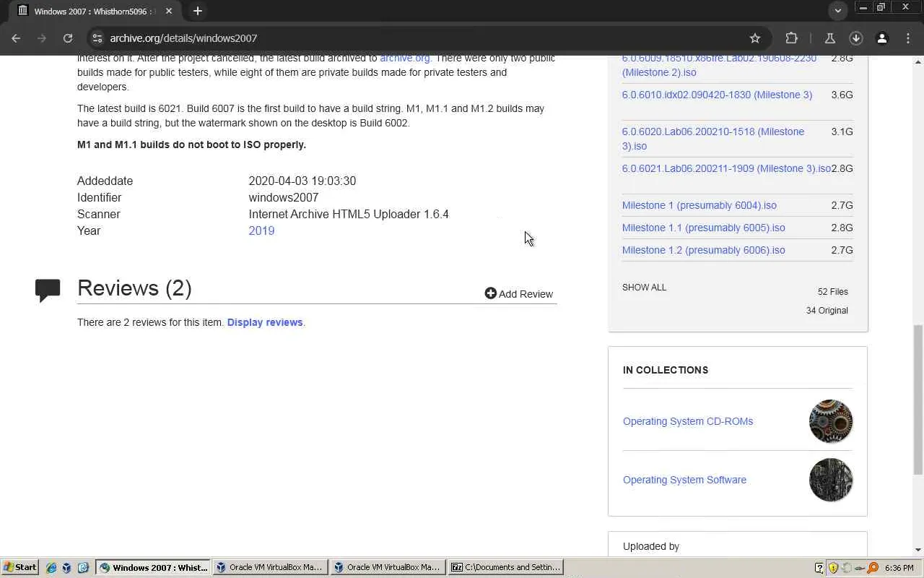The image size is (924, 578).
Task: Open Chrome Labs flask icon
Action: 830,38
